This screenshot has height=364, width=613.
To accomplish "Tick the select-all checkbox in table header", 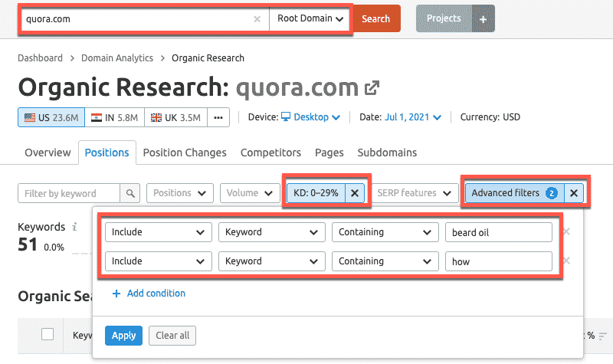I will click(x=48, y=333).
